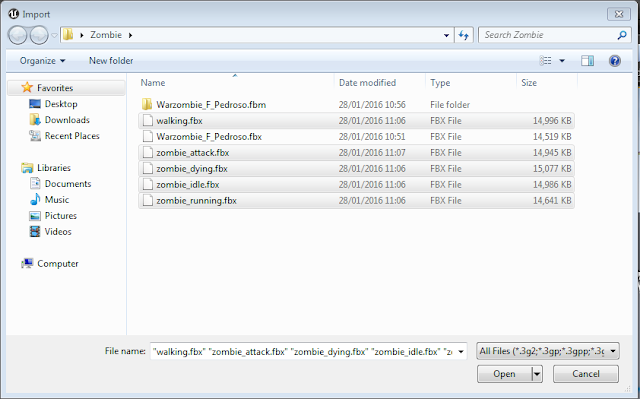
Task: Sort by the Type column header
Action: [x=471, y=82]
